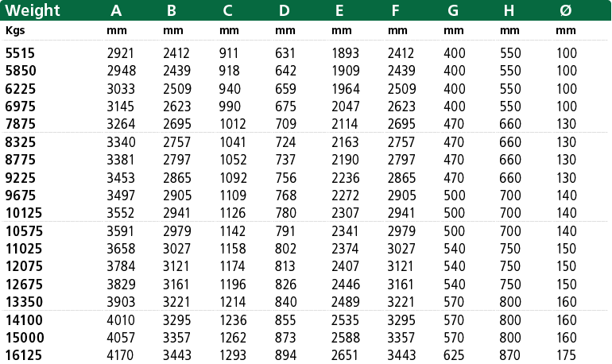Click the Weight column header
This screenshot has width=612, height=364.
click(x=33, y=10)
